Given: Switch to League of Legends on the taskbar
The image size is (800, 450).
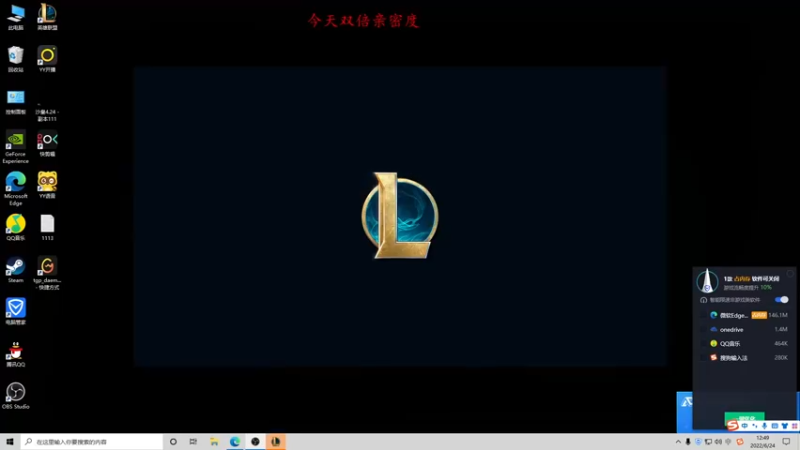Looking at the screenshot, I should pos(276,442).
